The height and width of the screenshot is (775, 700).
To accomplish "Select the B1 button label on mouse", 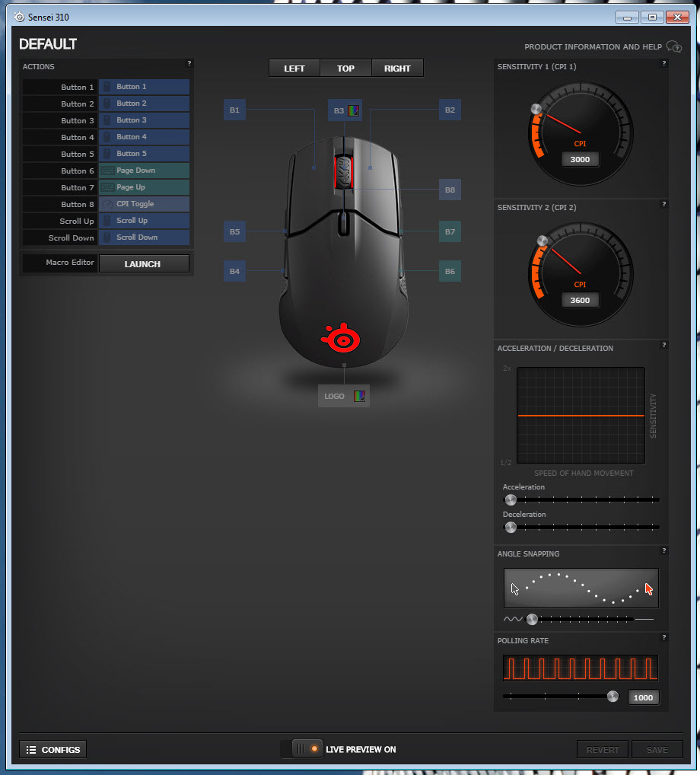I will tap(234, 110).
